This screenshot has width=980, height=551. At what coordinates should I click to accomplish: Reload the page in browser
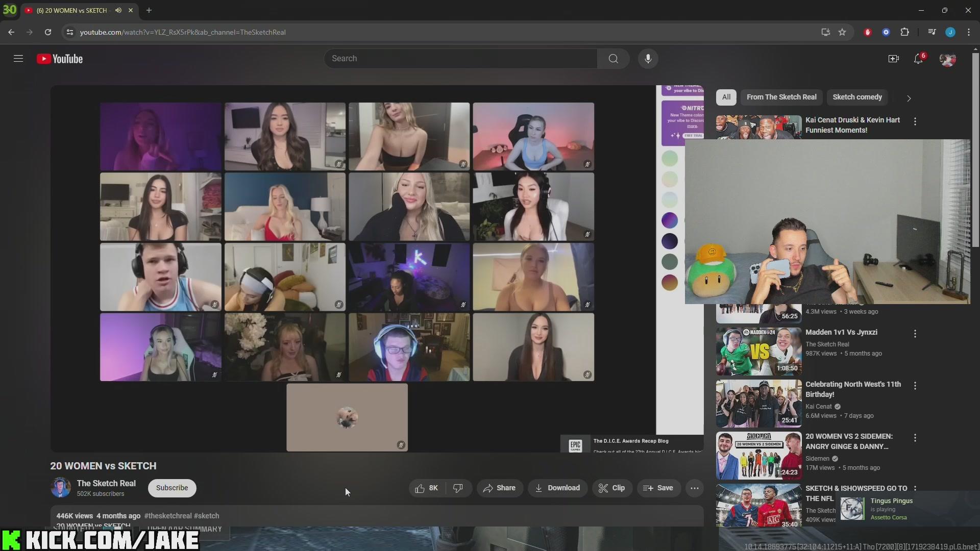click(x=48, y=32)
